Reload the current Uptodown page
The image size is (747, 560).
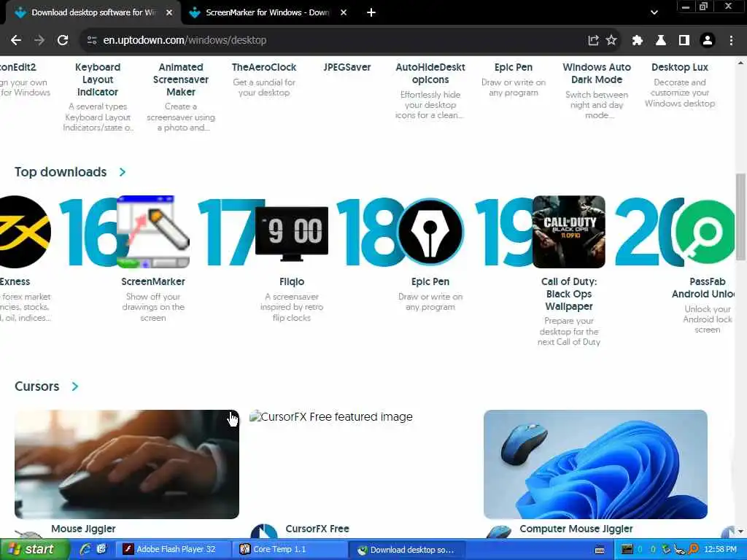click(63, 41)
